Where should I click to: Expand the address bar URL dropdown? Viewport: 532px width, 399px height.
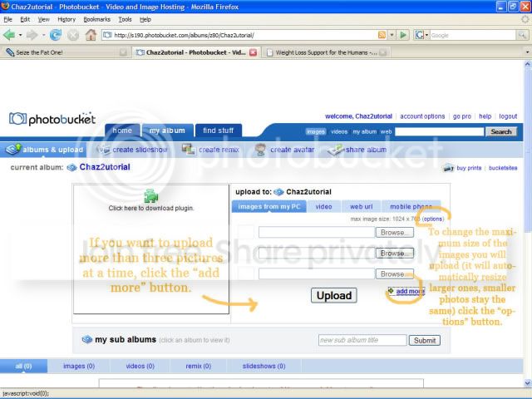(392, 35)
